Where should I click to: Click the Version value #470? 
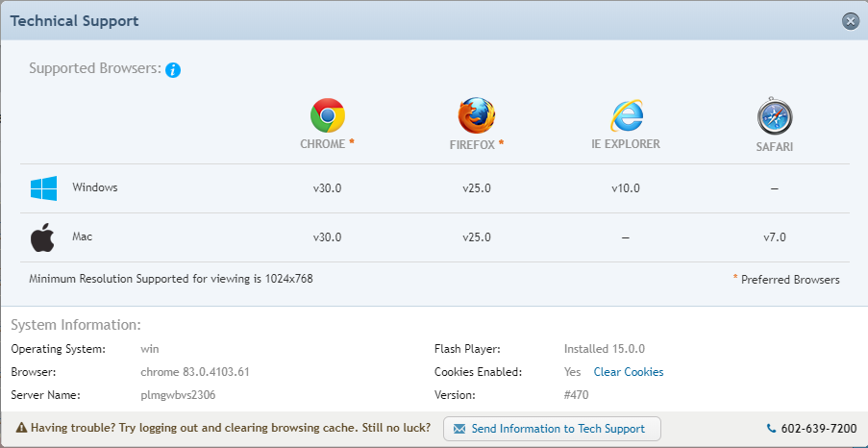577,395
